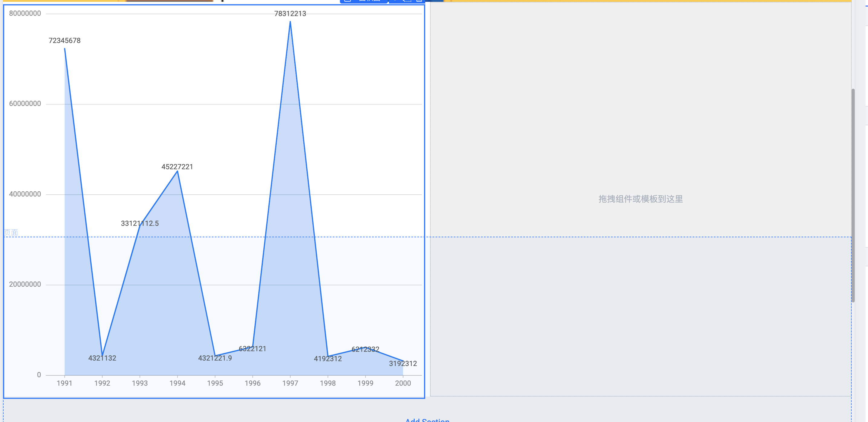Click the 80000000 y-axis label
The width and height of the screenshot is (868, 422).
click(25, 14)
